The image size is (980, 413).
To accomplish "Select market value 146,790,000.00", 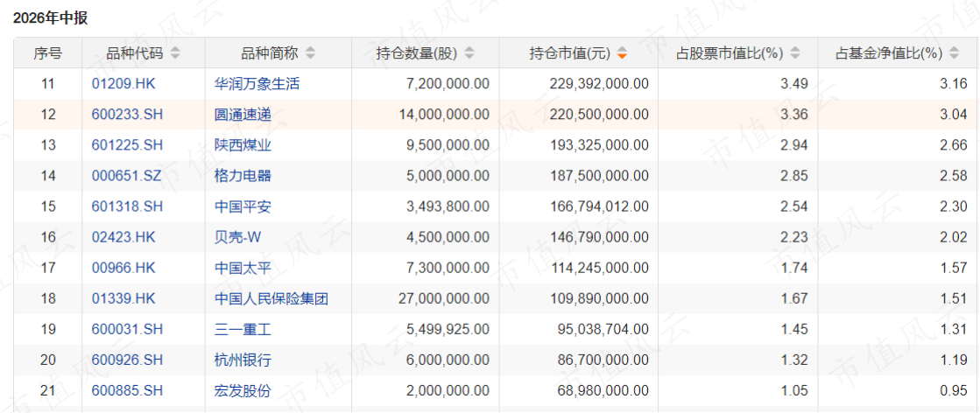I will click(x=599, y=237).
